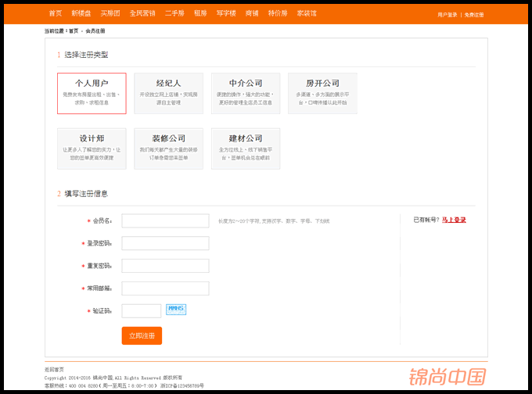Open the 新楼盘 navigation tab

[81, 14]
